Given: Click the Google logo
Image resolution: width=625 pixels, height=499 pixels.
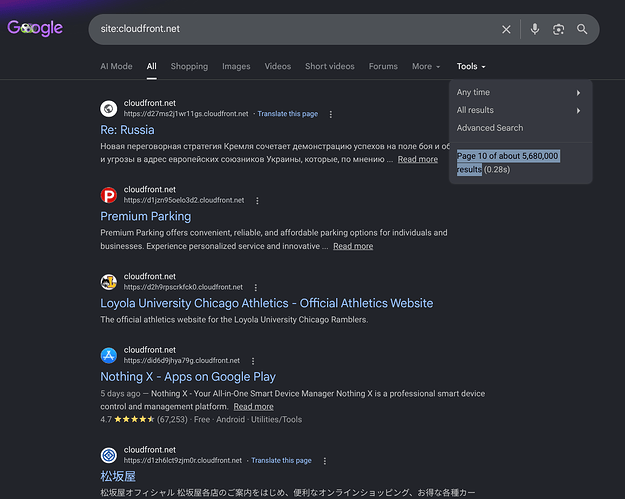Looking at the screenshot, I should point(35,28).
